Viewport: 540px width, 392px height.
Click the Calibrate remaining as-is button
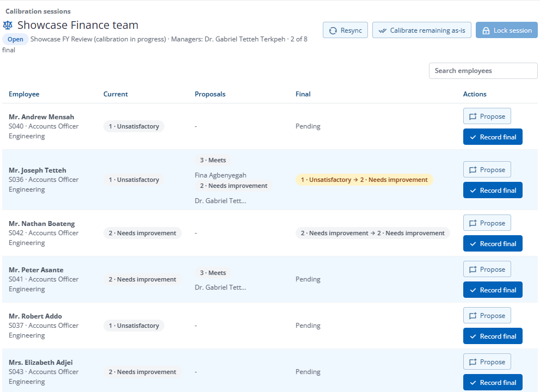tap(421, 30)
